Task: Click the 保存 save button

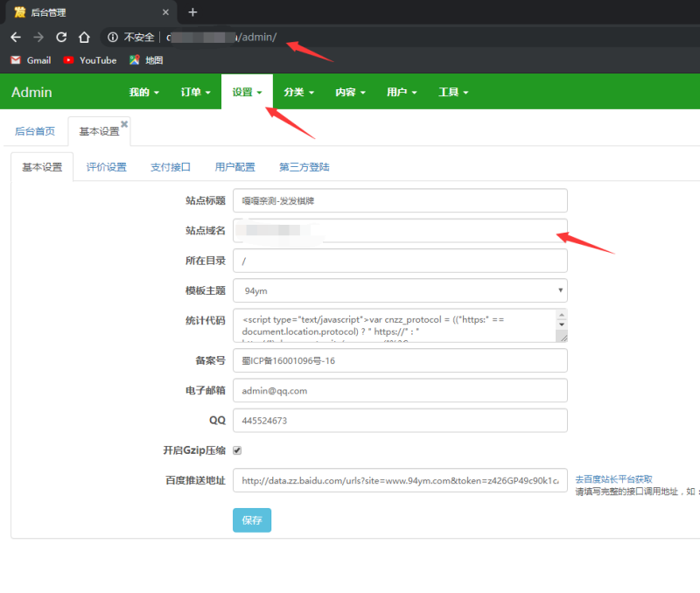Action: pos(252,520)
